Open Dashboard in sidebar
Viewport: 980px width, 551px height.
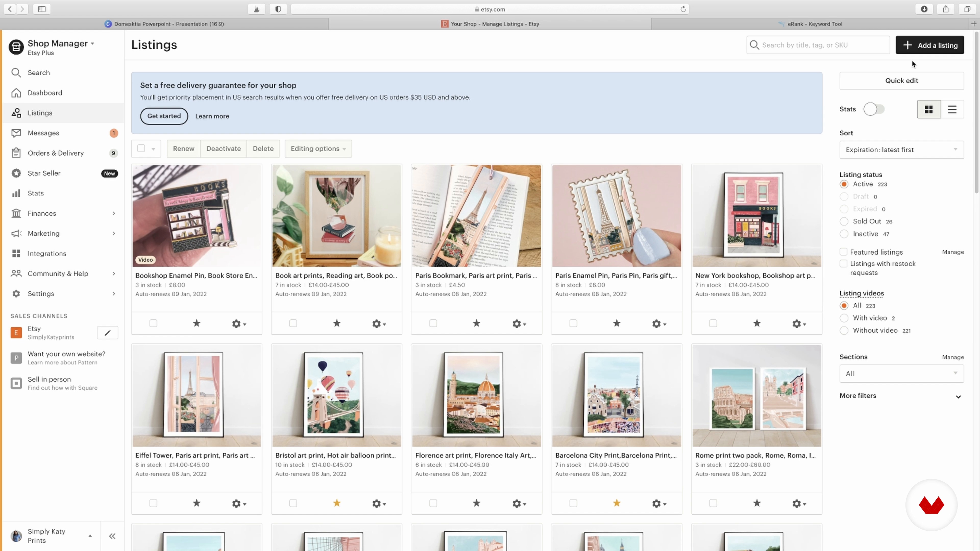[63, 93]
